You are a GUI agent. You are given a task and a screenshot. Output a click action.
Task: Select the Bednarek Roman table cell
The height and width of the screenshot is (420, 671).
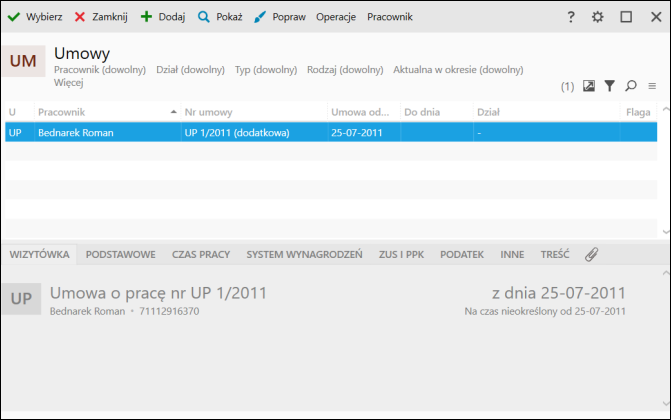107,133
